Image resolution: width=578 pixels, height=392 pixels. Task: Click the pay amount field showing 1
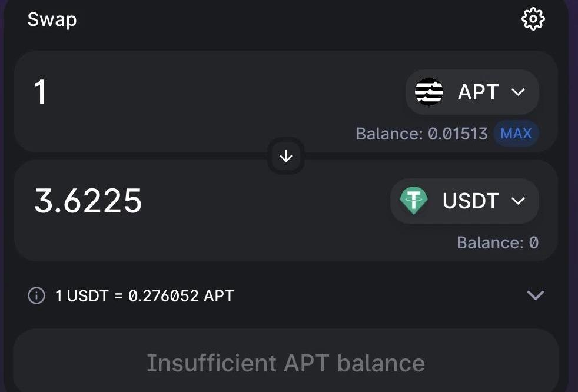click(x=41, y=92)
